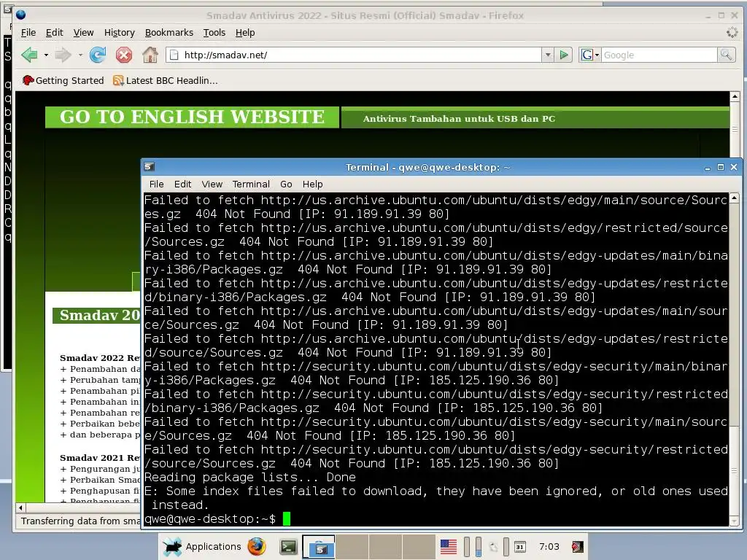Image resolution: width=747 pixels, height=560 pixels.
Task: Click the Firefox window title globe icon
Action: click(20, 15)
